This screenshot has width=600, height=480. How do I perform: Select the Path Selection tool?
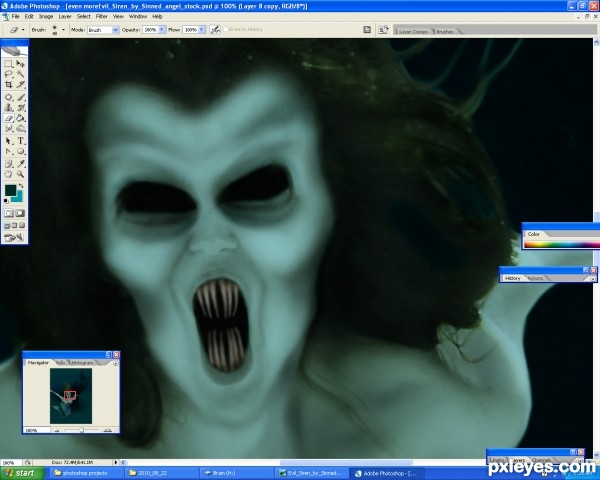8,141
